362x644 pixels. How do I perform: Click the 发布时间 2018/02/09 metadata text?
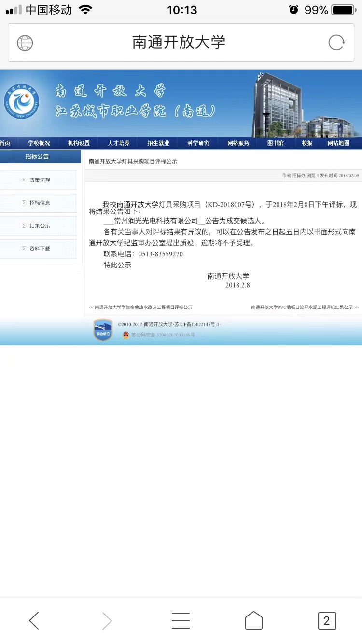pos(339,176)
